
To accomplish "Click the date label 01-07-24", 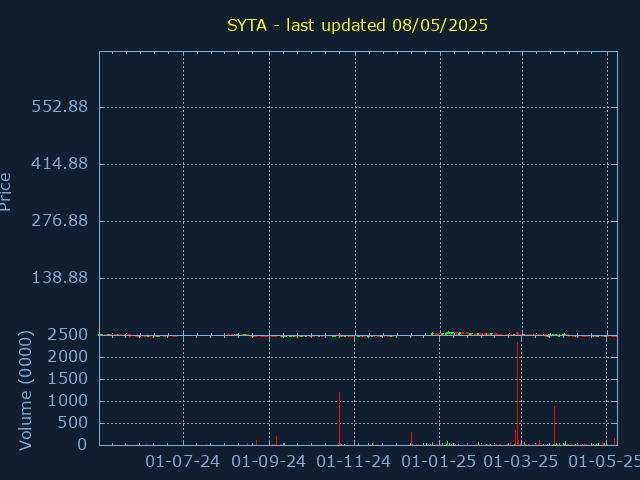I will coord(182,462).
